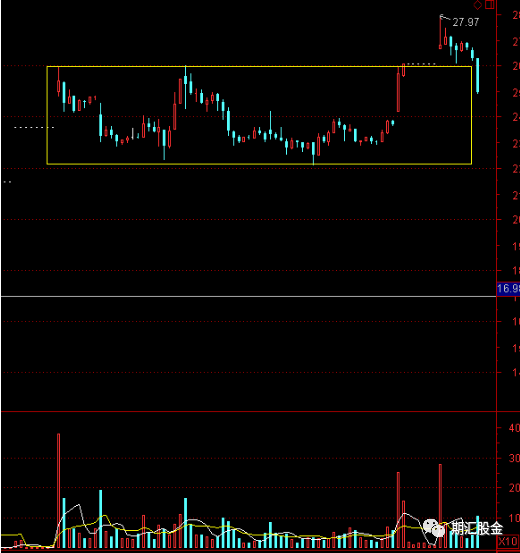This screenshot has width=520, height=553.
Task: Click the red split-window layout icon
Action: [490, 5]
